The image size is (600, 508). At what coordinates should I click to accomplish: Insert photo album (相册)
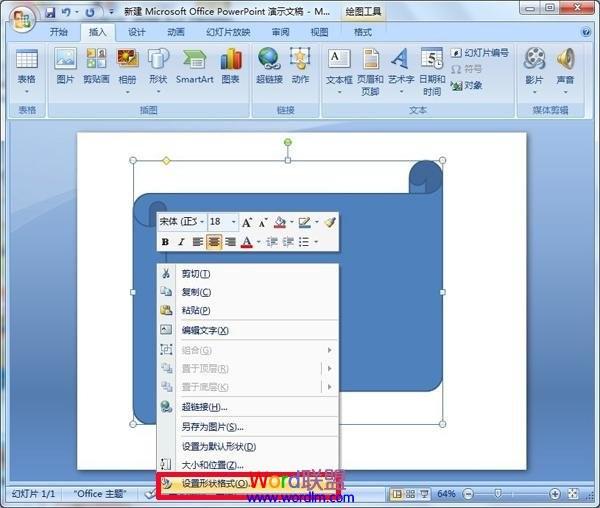127,71
